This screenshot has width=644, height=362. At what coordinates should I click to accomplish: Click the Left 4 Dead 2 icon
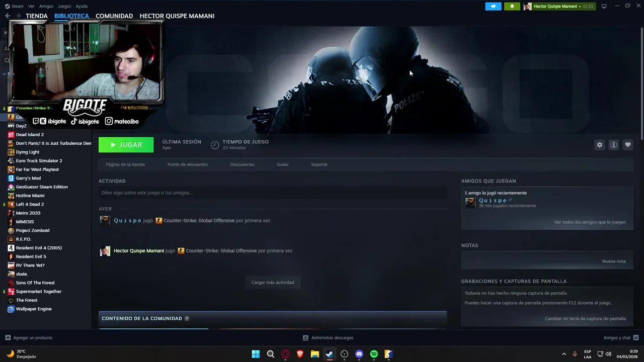11,204
